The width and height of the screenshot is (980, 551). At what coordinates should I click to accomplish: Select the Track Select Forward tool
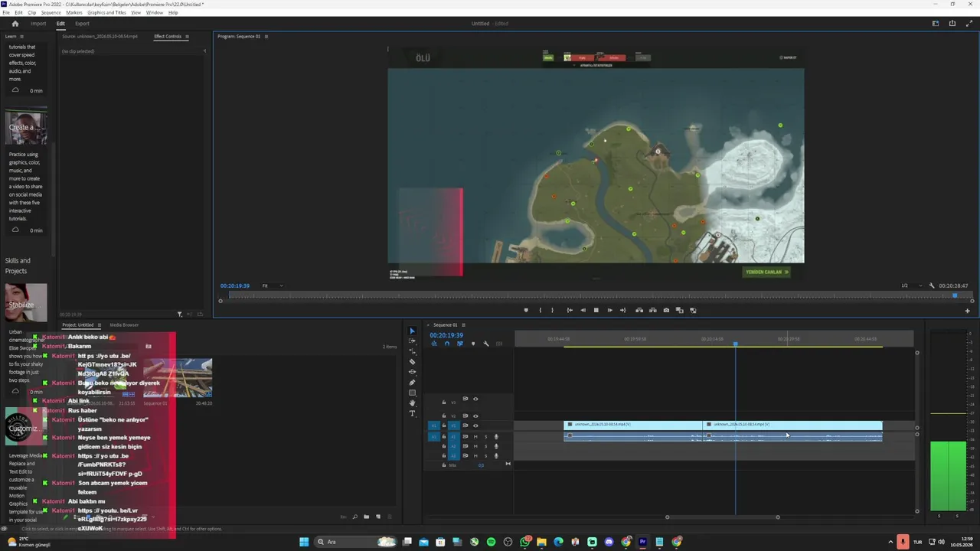[412, 341]
